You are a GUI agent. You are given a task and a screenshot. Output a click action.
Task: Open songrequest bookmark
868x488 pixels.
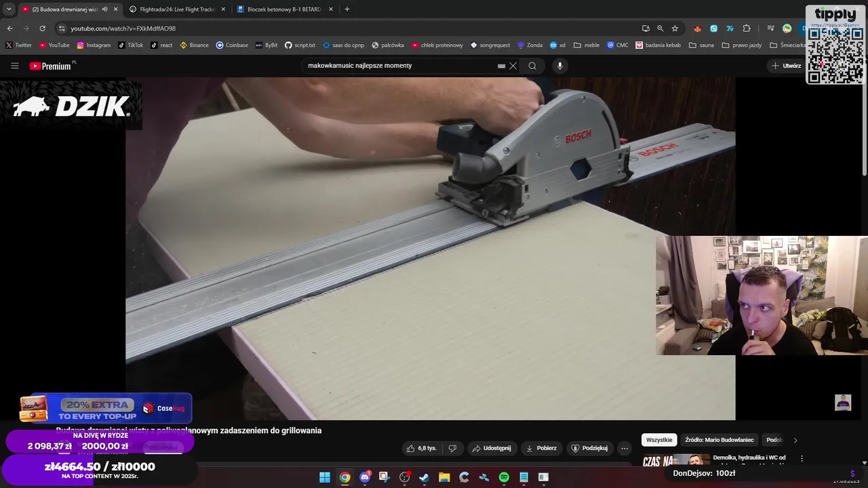click(490, 45)
